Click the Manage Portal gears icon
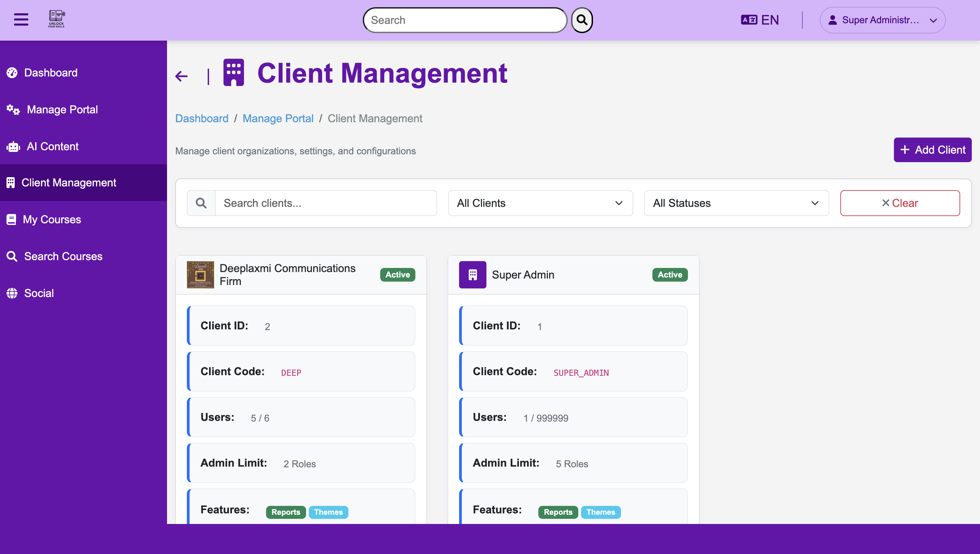Screen dimensions: 980x554 point(13,110)
